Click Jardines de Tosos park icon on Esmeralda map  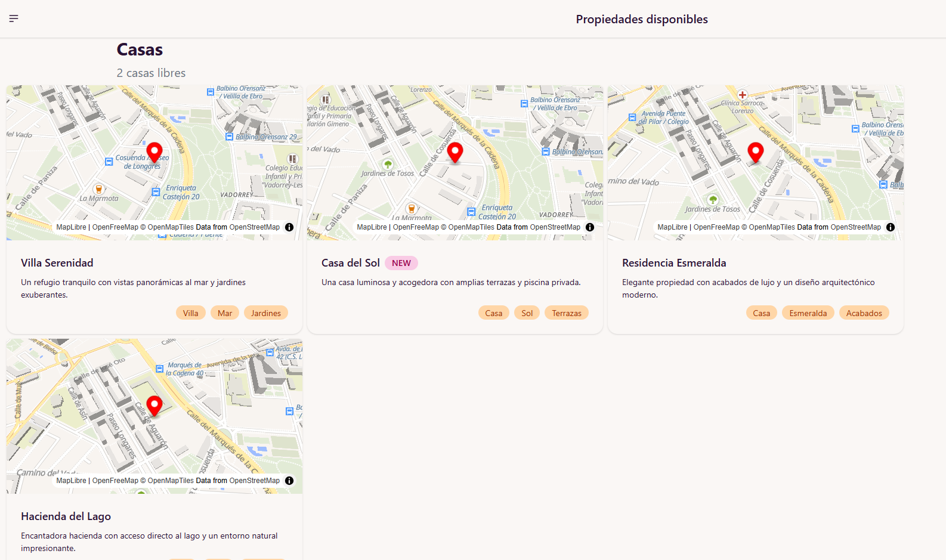[x=713, y=199]
